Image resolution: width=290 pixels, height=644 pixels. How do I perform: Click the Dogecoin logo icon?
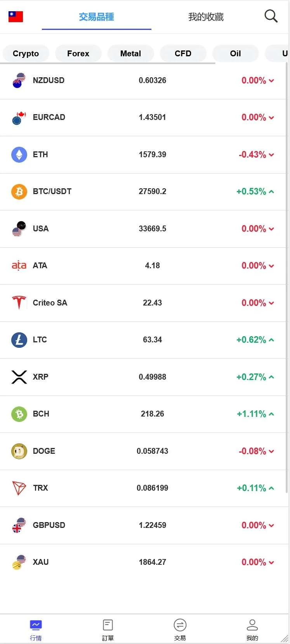(x=19, y=451)
